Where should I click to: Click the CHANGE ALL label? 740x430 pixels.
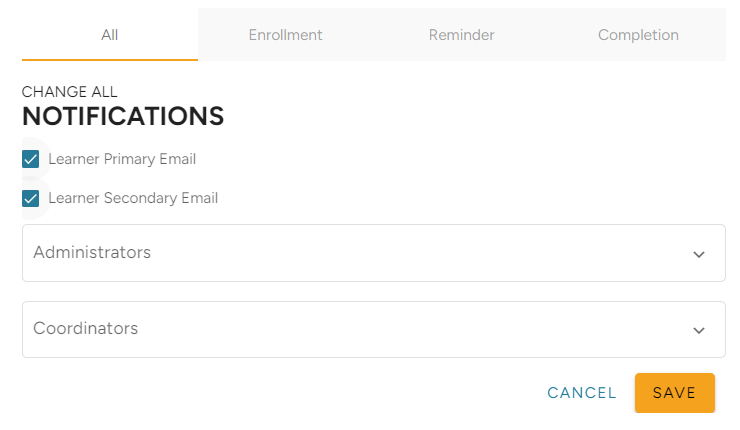tap(69, 92)
